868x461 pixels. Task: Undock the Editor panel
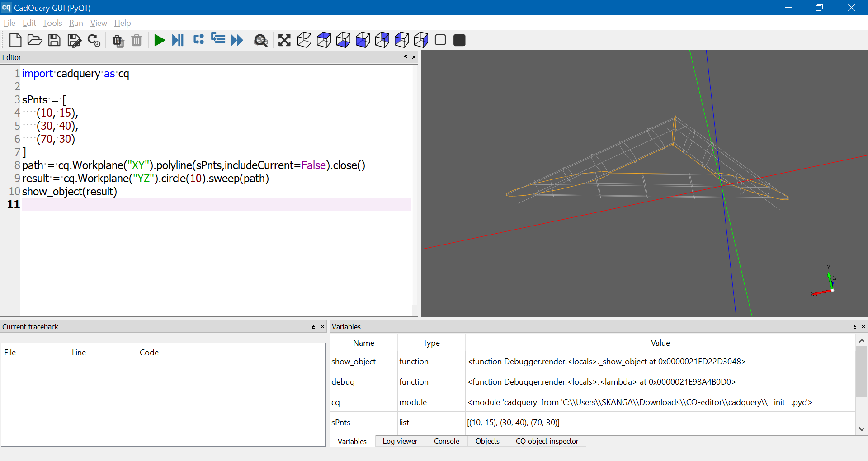pyautogui.click(x=406, y=57)
